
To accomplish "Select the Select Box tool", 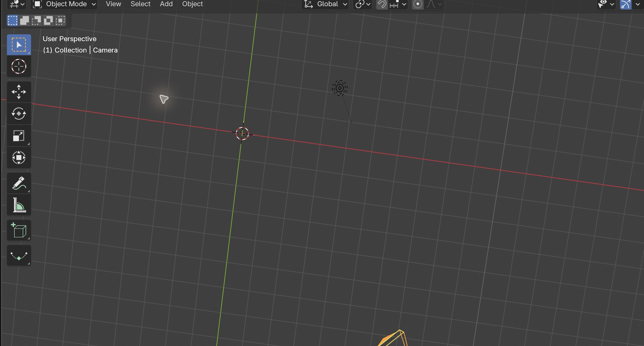I will pyautogui.click(x=19, y=45).
